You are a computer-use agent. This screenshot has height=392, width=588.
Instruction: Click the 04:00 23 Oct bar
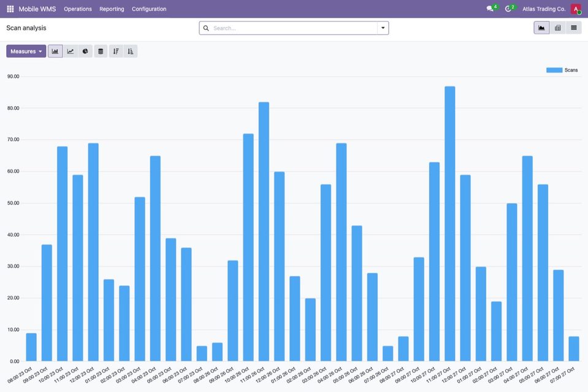tap(155, 259)
